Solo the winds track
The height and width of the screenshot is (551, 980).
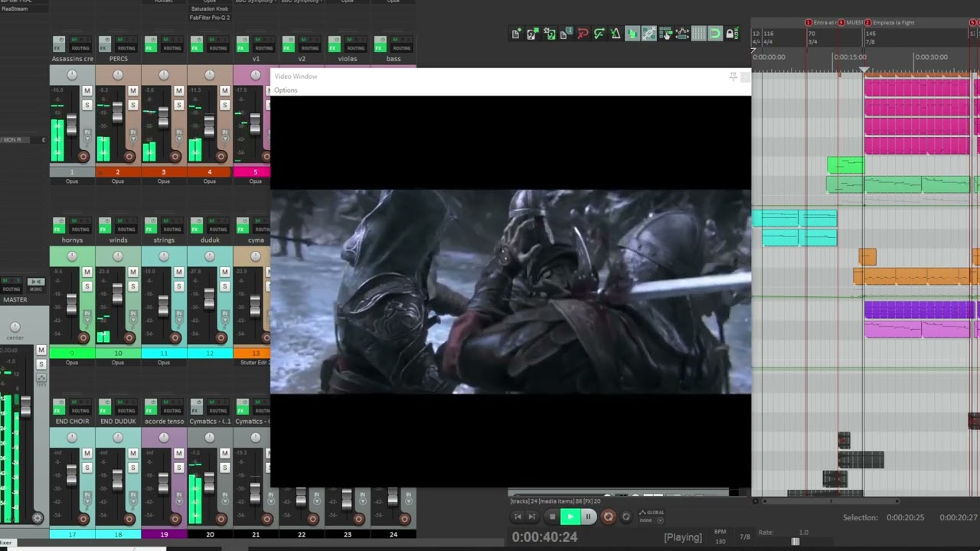pyautogui.click(x=133, y=286)
